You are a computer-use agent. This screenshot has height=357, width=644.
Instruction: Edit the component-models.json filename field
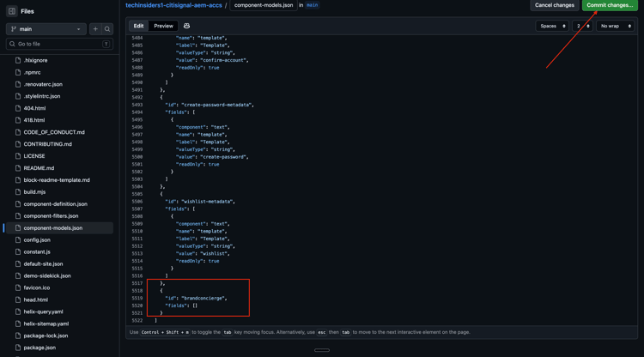coord(264,5)
